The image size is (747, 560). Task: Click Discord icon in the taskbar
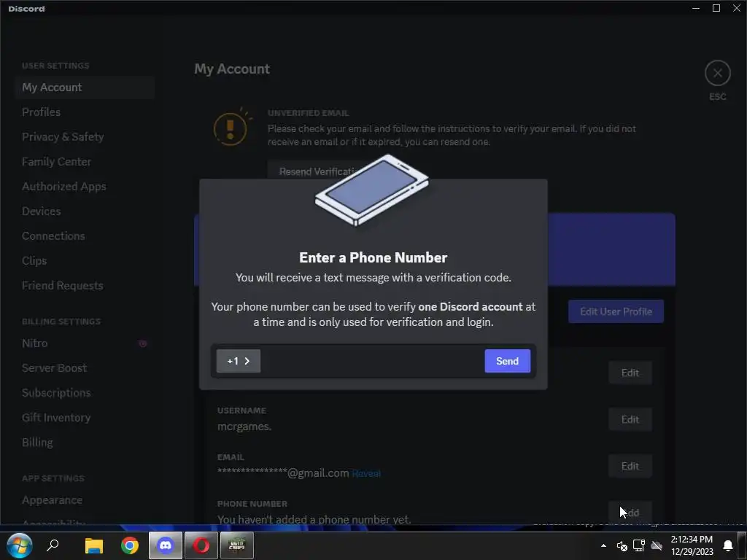tap(166, 545)
